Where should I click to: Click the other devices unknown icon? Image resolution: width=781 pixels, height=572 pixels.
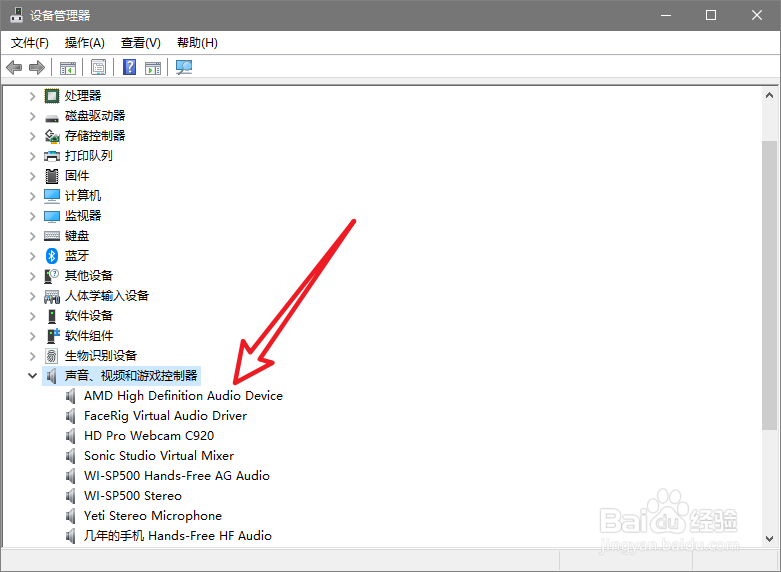tap(52, 276)
